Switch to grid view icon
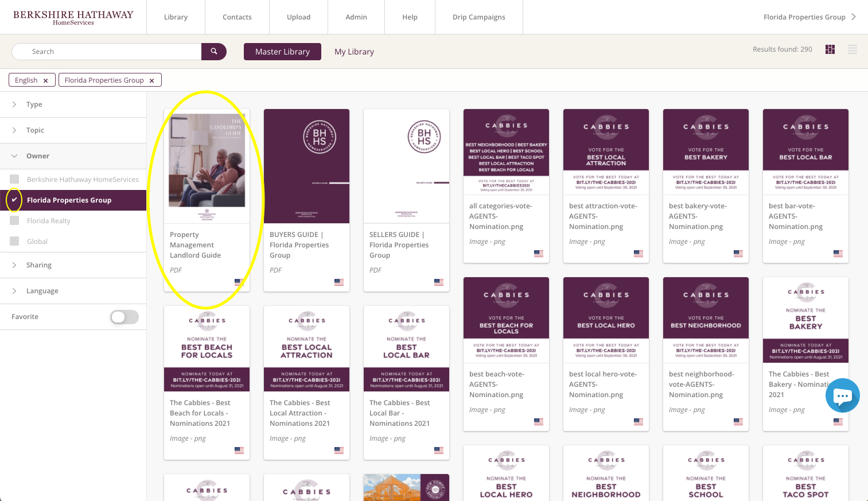 pyautogui.click(x=830, y=49)
